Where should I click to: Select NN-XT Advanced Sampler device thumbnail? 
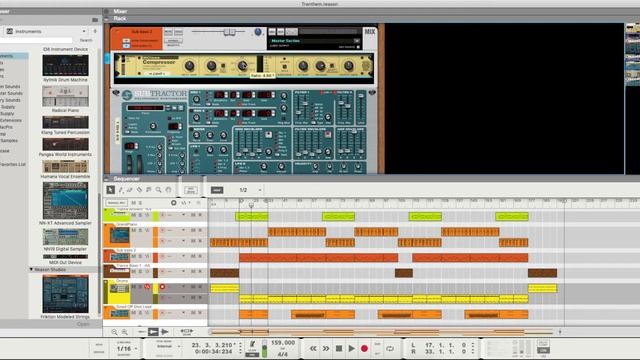(x=65, y=200)
